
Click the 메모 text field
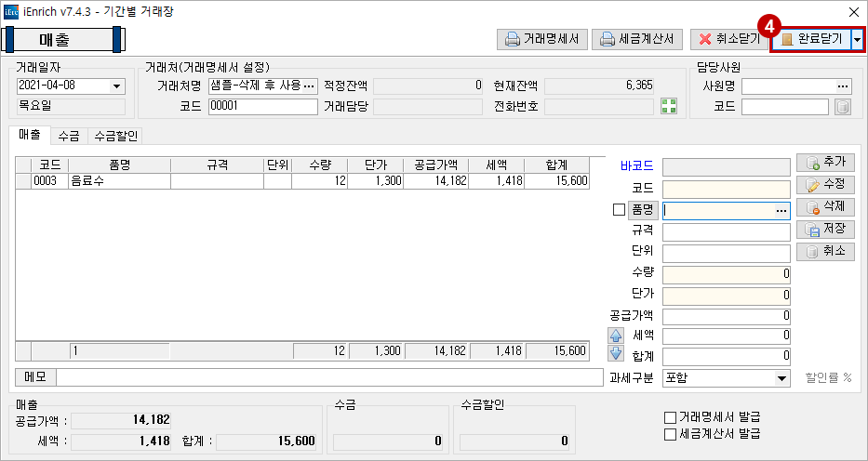329,377
